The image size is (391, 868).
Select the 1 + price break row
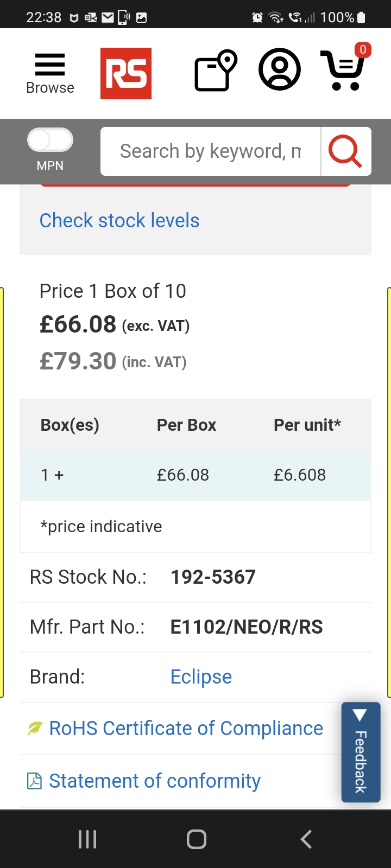[x=195, y=475]
